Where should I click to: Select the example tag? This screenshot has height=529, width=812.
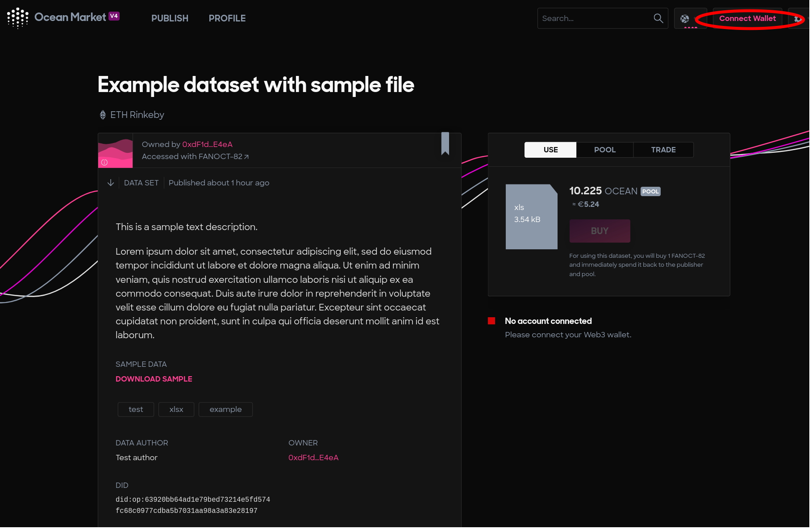pos(226,410)
